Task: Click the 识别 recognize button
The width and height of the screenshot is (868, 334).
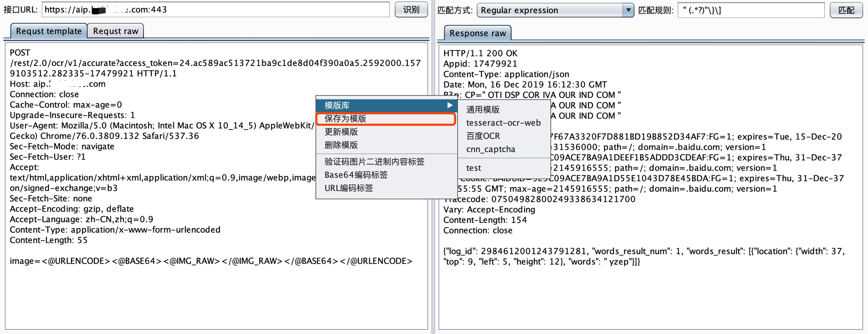Action: [411, 10]
